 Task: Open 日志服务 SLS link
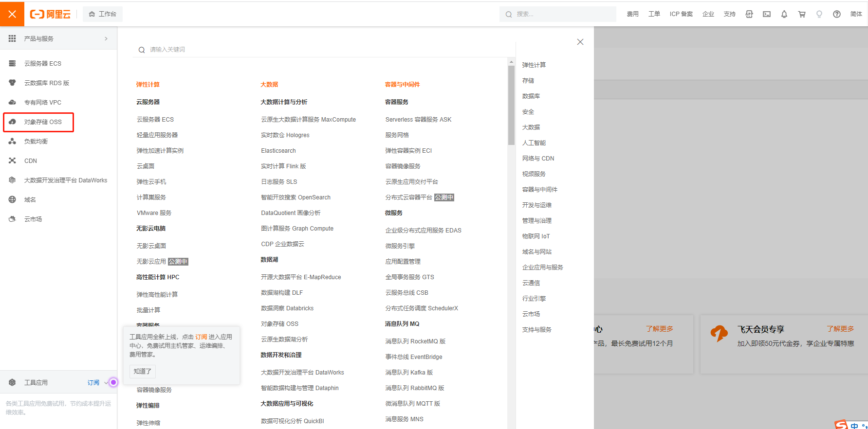coord(279,182)
